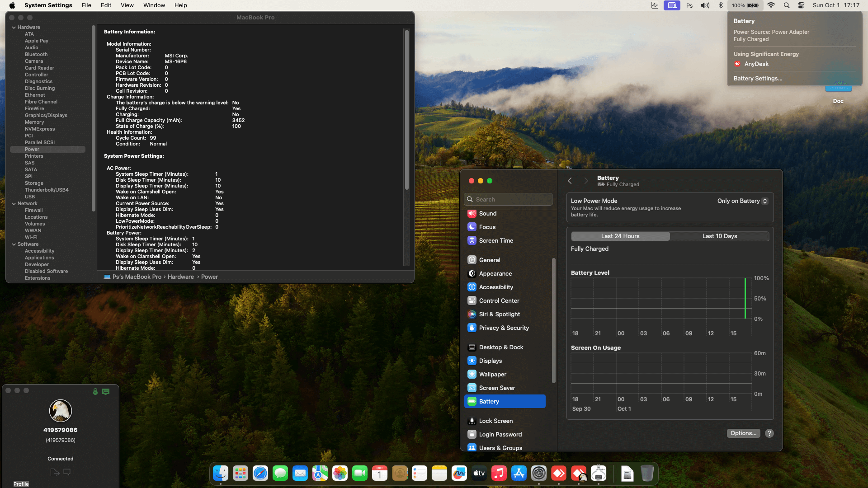Image resolution: width=868 pixels, height=488 pixels.
Task: Click the green lock icon in the AnyDesk panel
Action: (x=95, y=392)
